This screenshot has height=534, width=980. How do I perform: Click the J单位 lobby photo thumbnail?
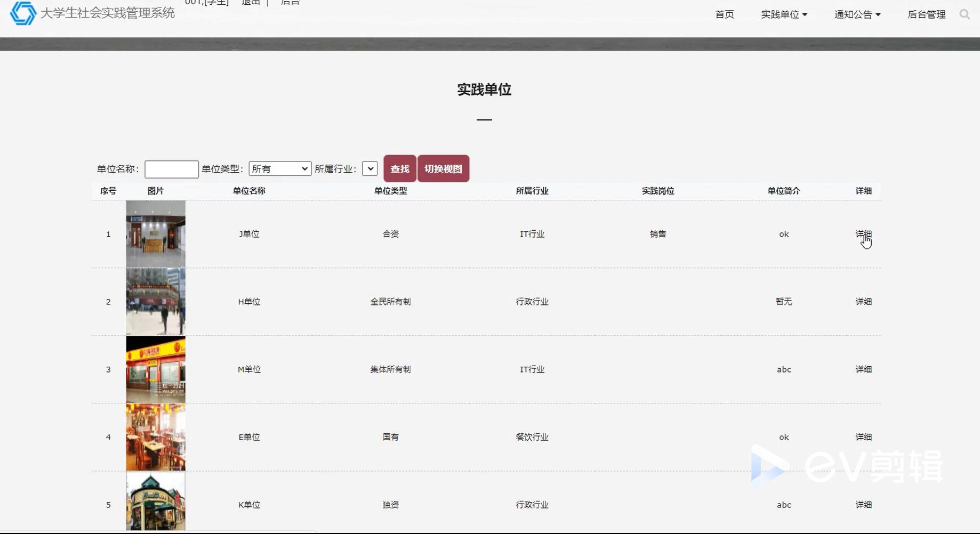pos(155,233)
